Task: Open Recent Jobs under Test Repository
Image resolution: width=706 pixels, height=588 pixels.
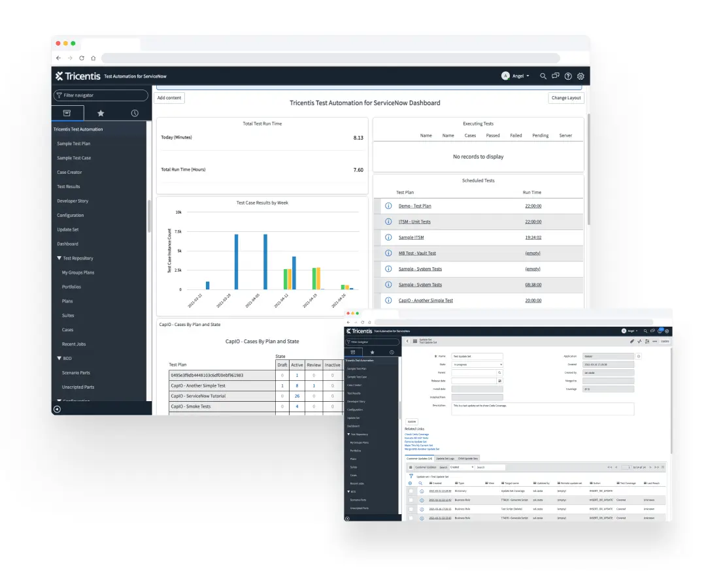Action: click(74, 344)
